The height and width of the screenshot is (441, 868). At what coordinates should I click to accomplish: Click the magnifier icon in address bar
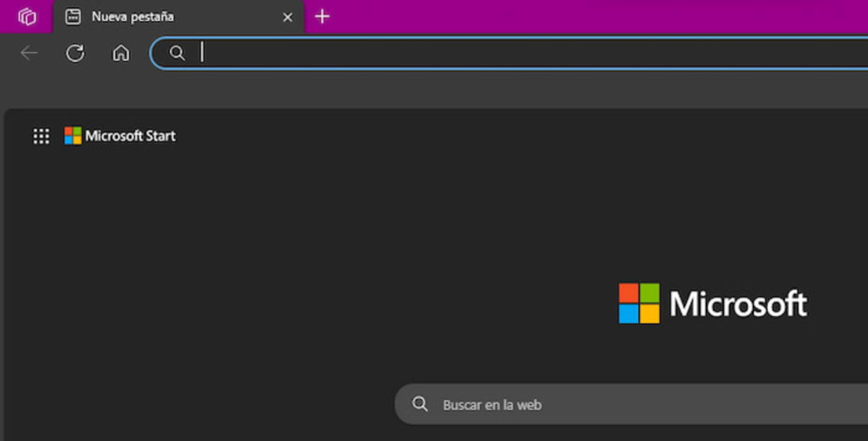(177, 53)
